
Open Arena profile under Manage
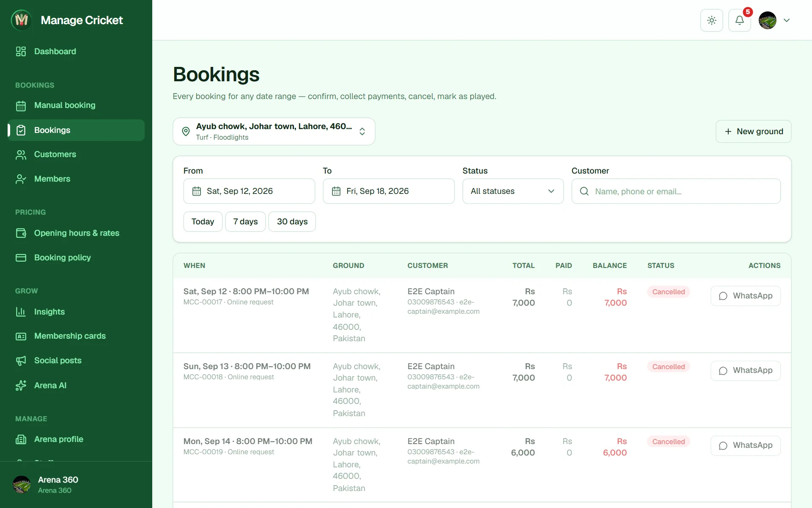coord(76,439)
